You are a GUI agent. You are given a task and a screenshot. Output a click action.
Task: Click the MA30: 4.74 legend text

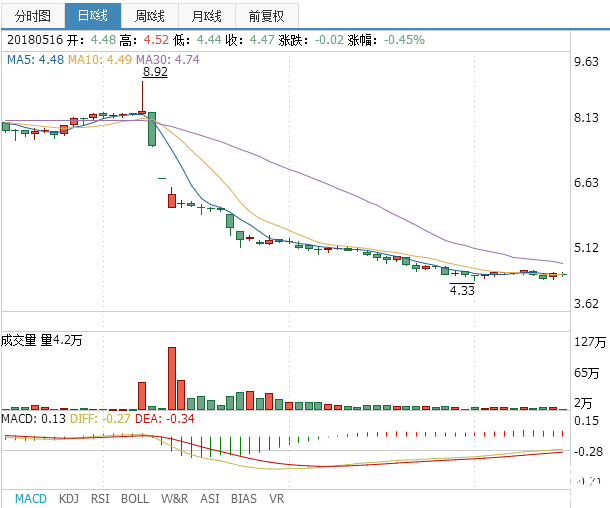point(168,60)
